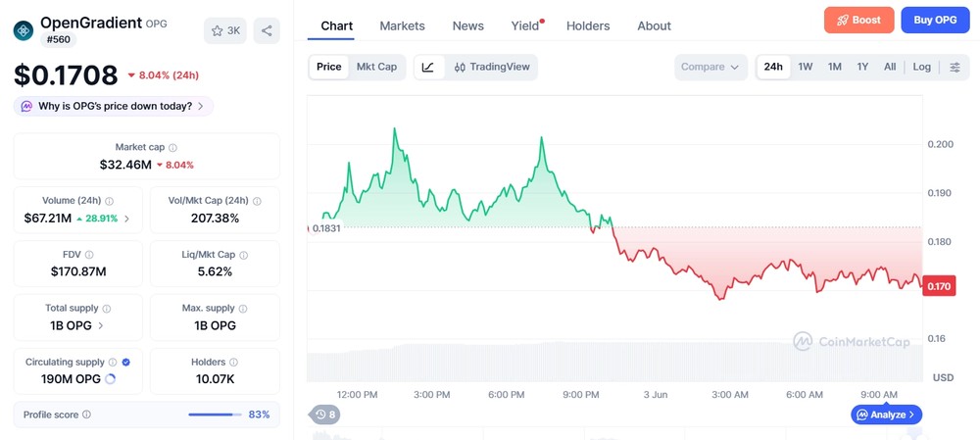Open 'Why is OPG's price down today?'

pos(114,106)
